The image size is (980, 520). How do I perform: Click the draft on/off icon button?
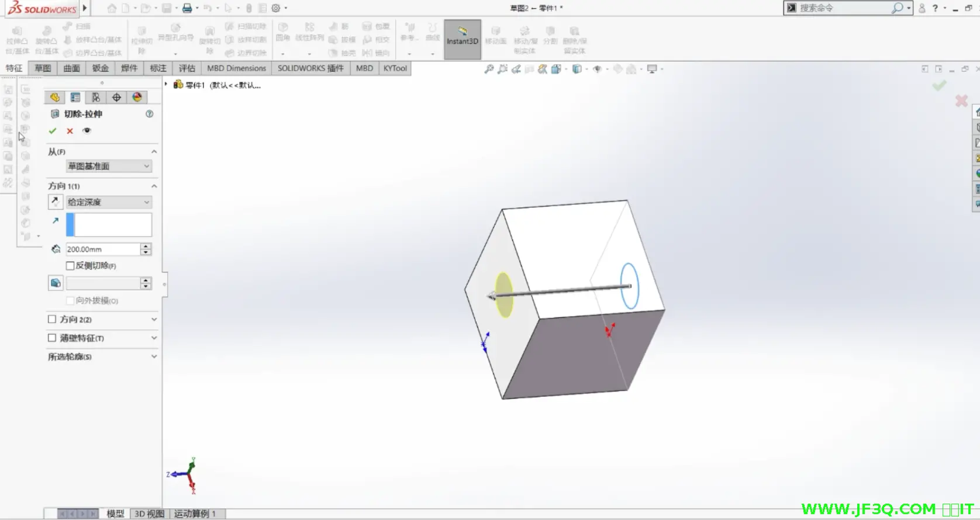tap(56, 283)
